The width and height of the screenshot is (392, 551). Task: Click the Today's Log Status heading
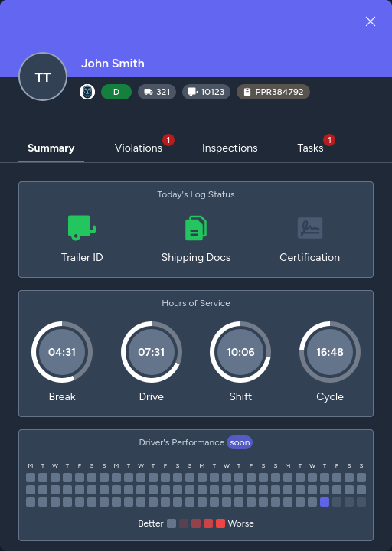pyautogui.click(x=196, y=194)
